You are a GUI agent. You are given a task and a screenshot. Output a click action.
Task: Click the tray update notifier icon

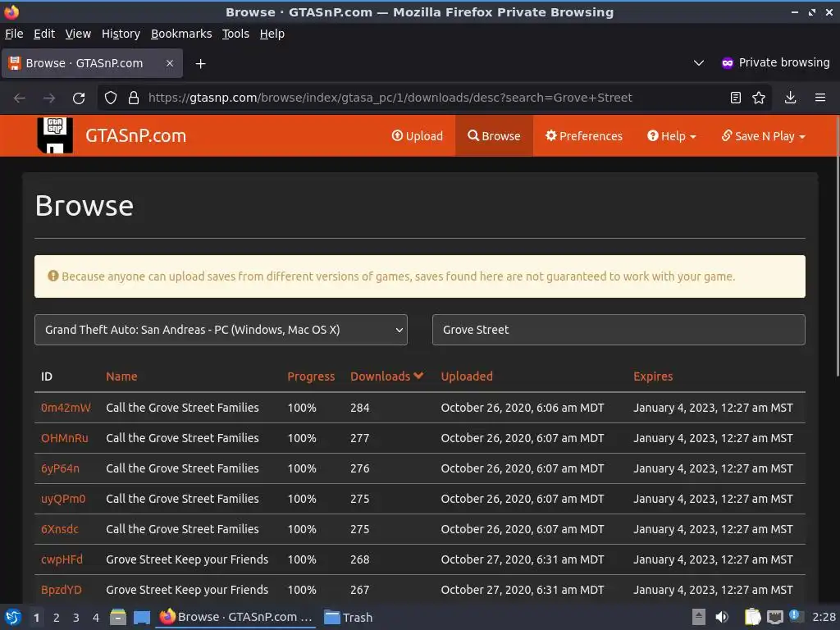point(796,616)
